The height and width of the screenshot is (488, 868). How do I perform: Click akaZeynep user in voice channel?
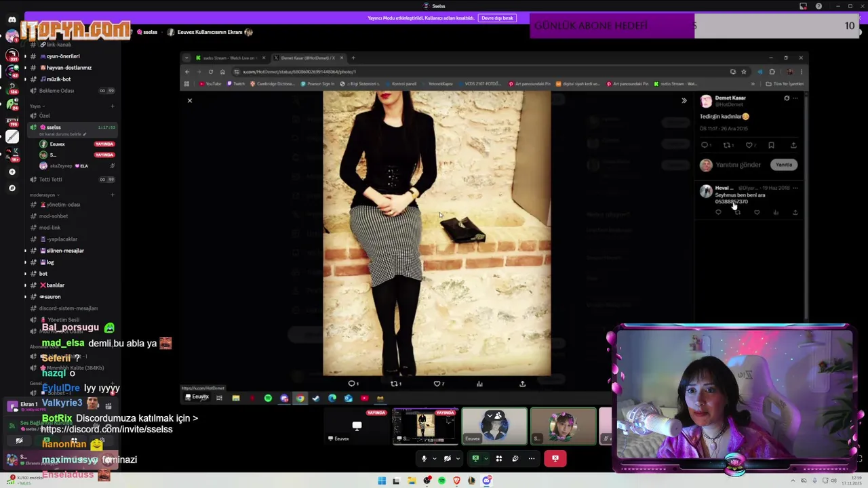click(70, 166)
